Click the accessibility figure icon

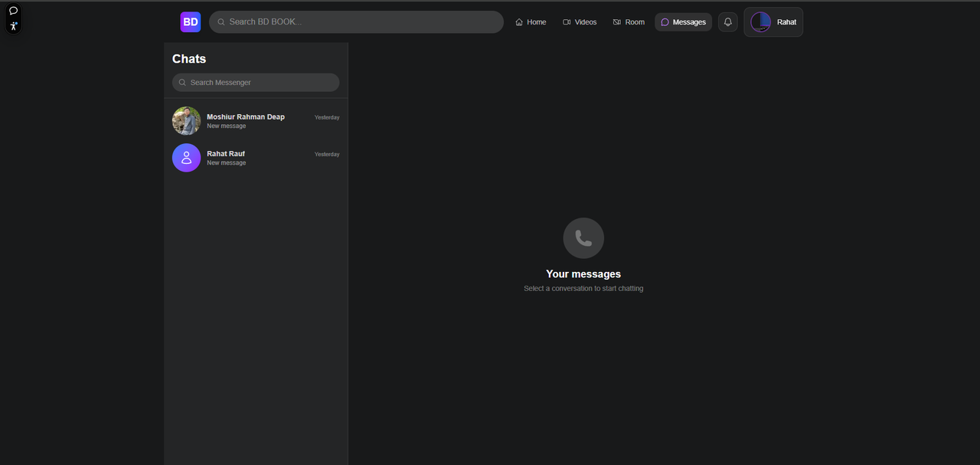13,26
